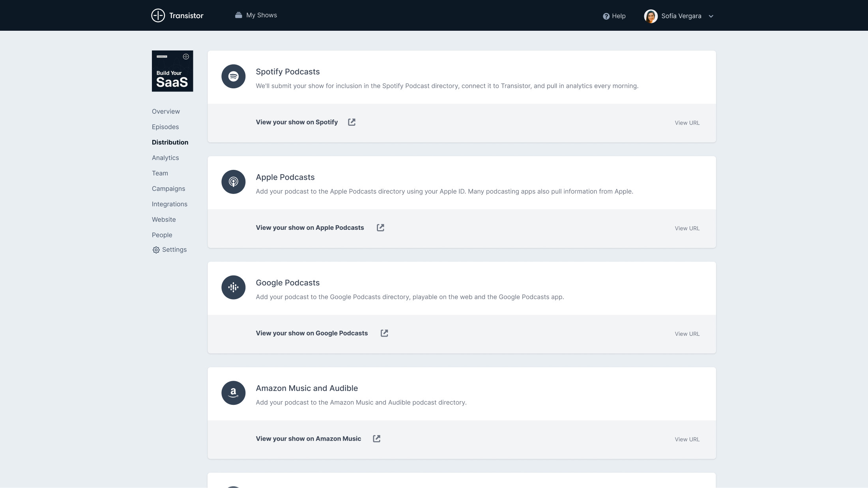Click View URL for Spotify Podcasts

[x=687, y=123]
